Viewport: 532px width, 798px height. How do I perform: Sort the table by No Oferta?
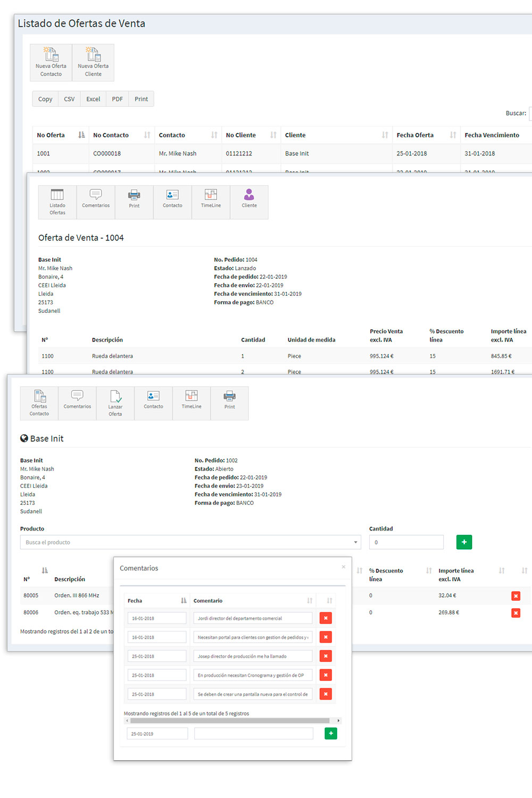click(81, 135)
